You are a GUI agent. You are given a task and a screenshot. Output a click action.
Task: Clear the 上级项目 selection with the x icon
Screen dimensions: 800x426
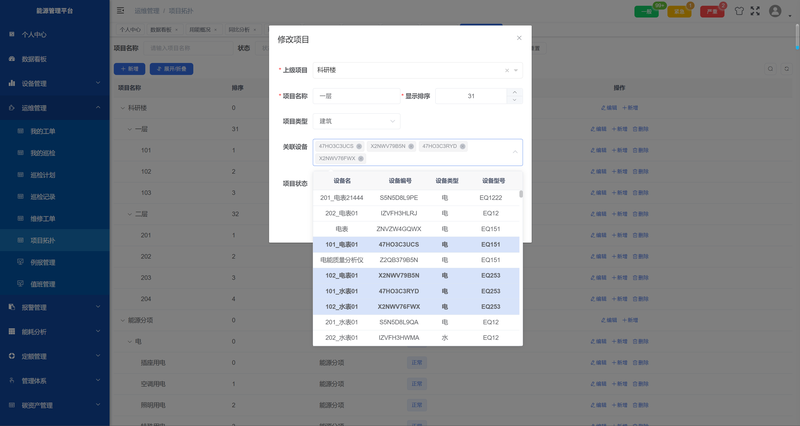point(507,70)
